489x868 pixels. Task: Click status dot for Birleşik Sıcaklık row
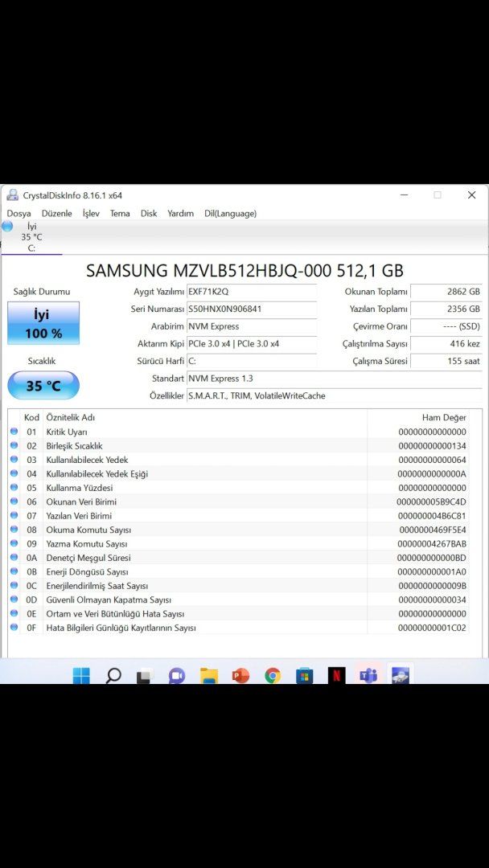coord(14,445)
